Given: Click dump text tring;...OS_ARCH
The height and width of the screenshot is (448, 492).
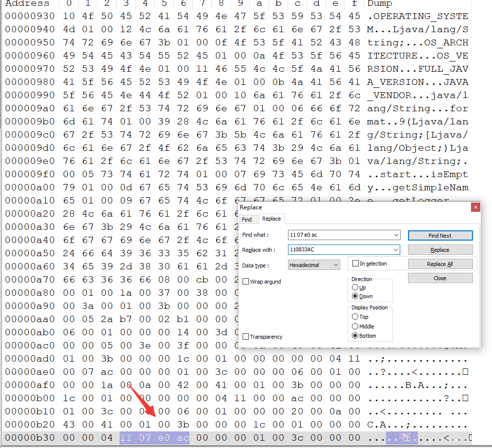Looking at the screenshot, I should pyautogui.click(x=418, y=42).
